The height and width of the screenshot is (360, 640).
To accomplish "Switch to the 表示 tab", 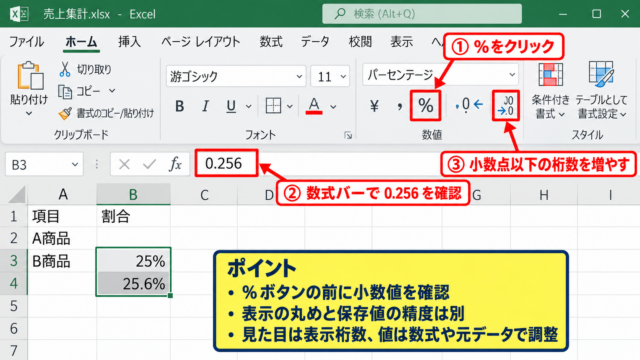I will tap(402, 42).
